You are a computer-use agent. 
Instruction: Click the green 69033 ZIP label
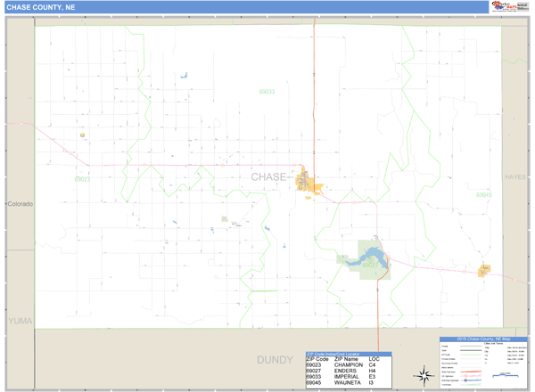267,92
